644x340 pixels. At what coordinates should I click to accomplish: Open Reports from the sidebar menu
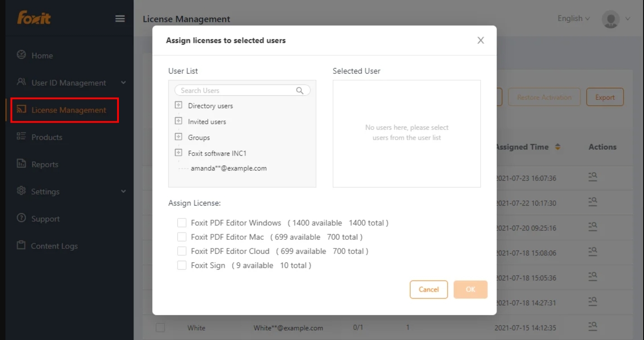click(x=44, y=165)
